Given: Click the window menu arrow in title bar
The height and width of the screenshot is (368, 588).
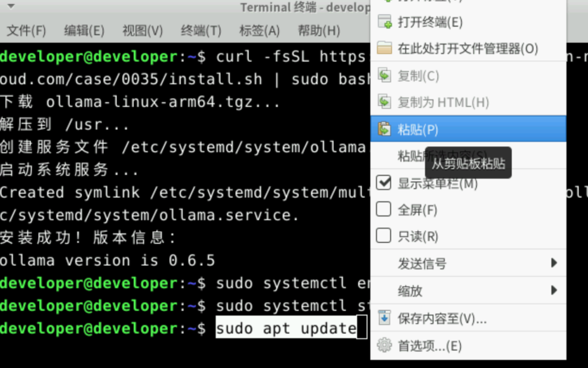Looking at the screenshot, I should click(x=11, y=7).
